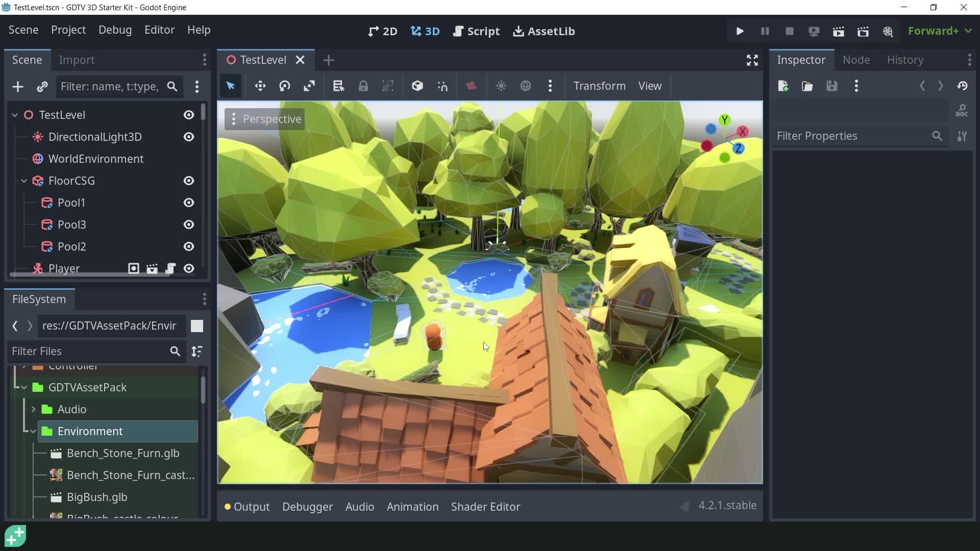Run the project with the Play button
The width and height of the screenshot is (980, 551).
point(740,31)
